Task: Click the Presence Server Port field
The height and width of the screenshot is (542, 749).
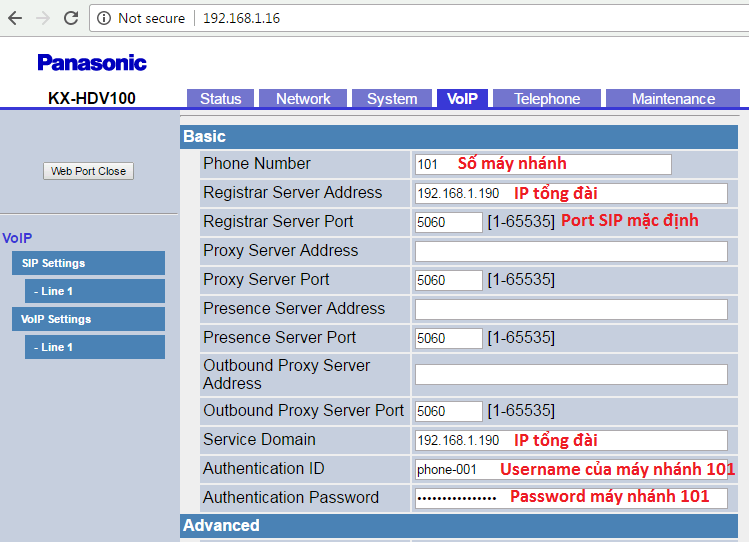Action: [x=448, y=338]
